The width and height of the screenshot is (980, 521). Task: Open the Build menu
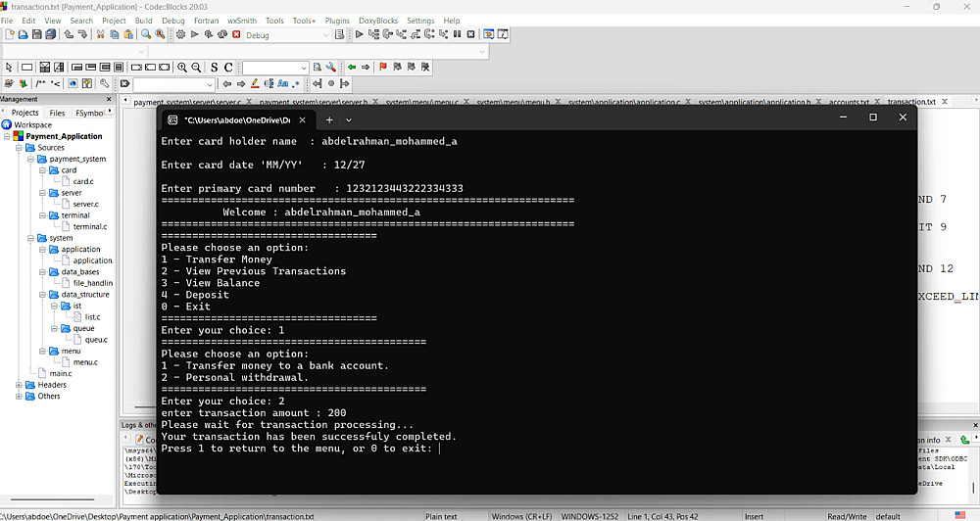pyautogui.click(x=144, y=21)
